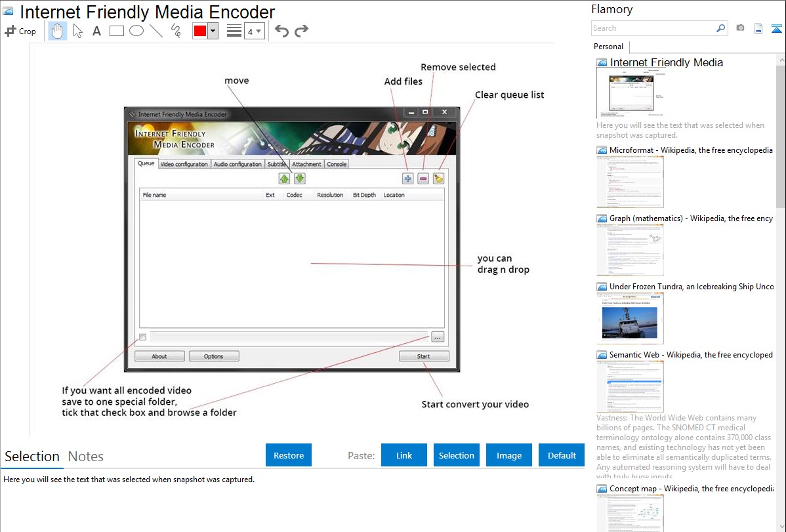This screenshot has height=532, width=786.
Task: Select the arrow pointer tool
Action: point(77,31)
